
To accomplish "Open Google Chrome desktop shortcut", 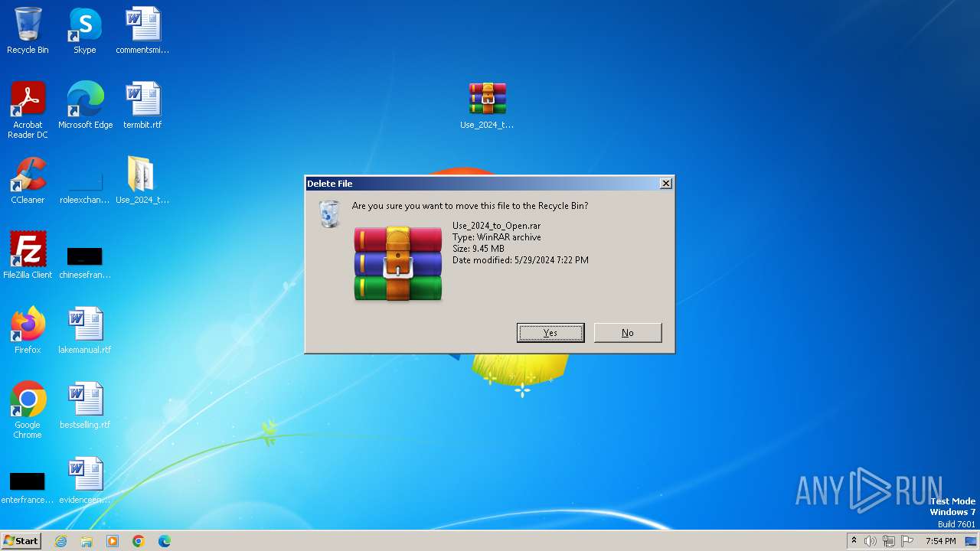I will tap(28, 410).
